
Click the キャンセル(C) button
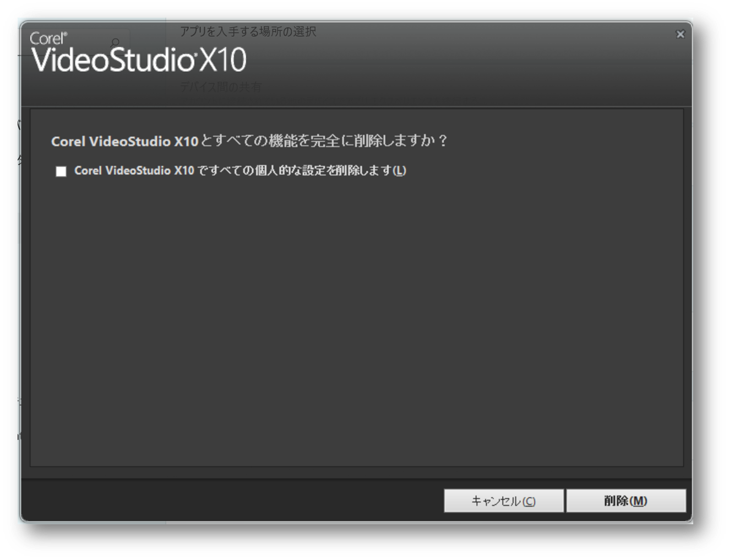[x=504, y=501]
